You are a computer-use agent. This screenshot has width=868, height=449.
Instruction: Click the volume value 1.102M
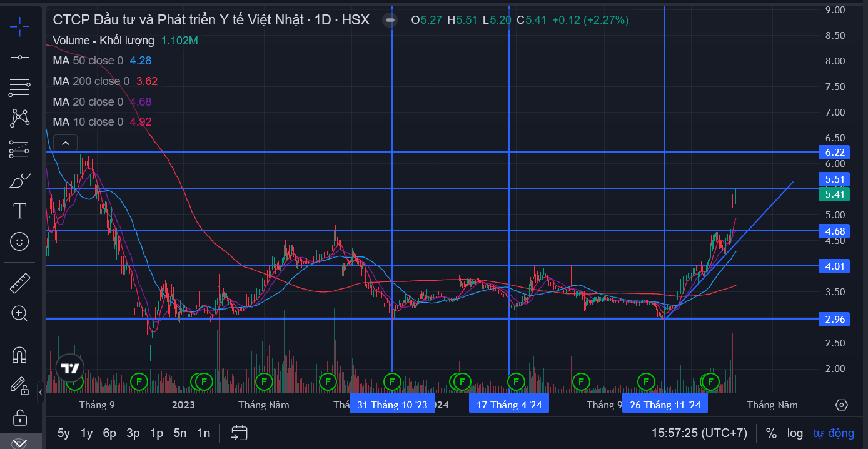pos(179,41)
